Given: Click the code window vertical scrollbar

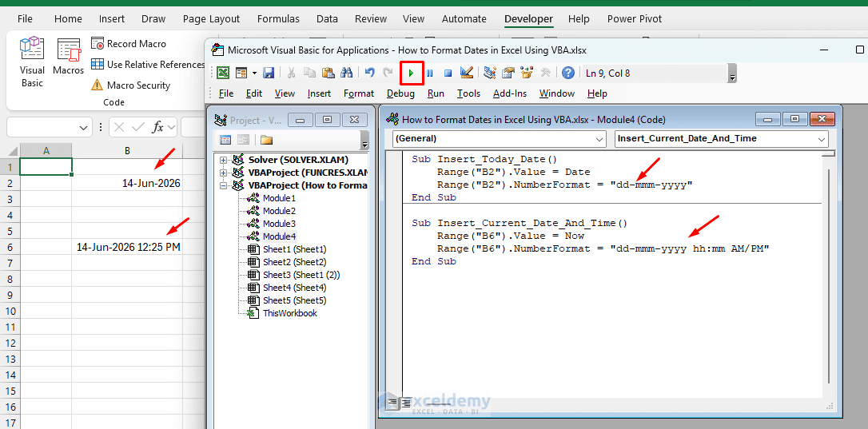Looking at the screenshot, I should [x=828, y=276].
